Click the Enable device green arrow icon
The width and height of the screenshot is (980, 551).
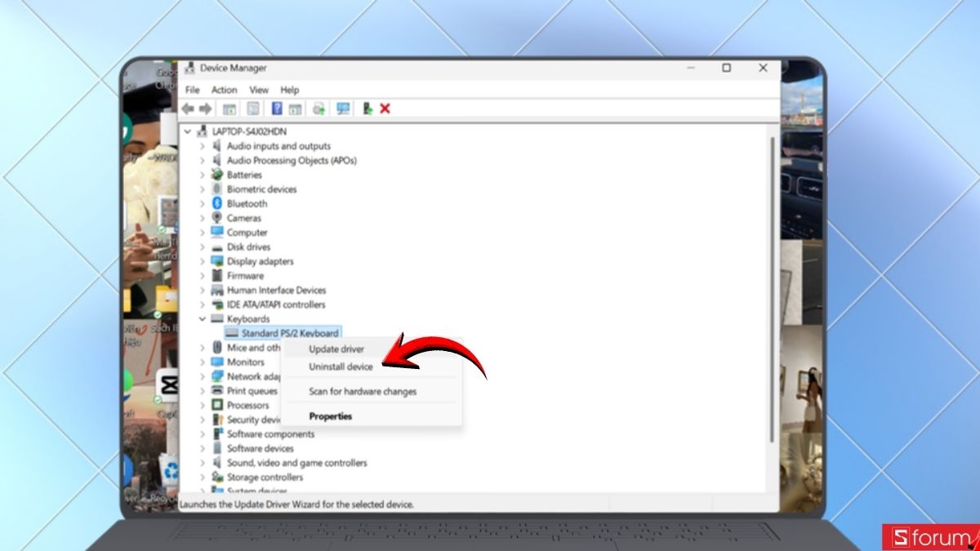(x=367, y=109)
